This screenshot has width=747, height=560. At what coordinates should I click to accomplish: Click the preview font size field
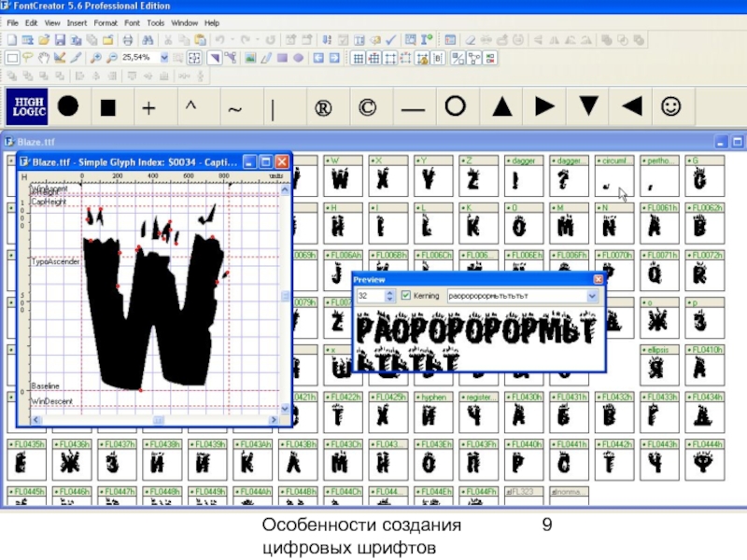click(x=369, y=296)
